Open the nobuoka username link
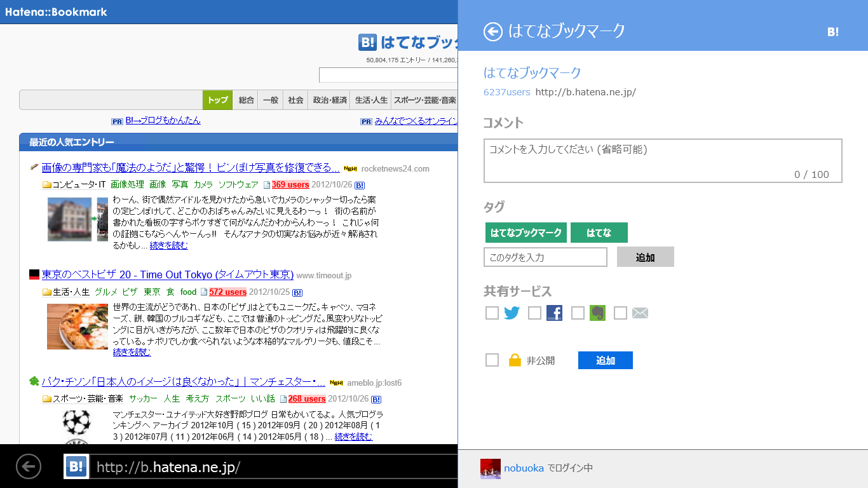 pos(524,468)
